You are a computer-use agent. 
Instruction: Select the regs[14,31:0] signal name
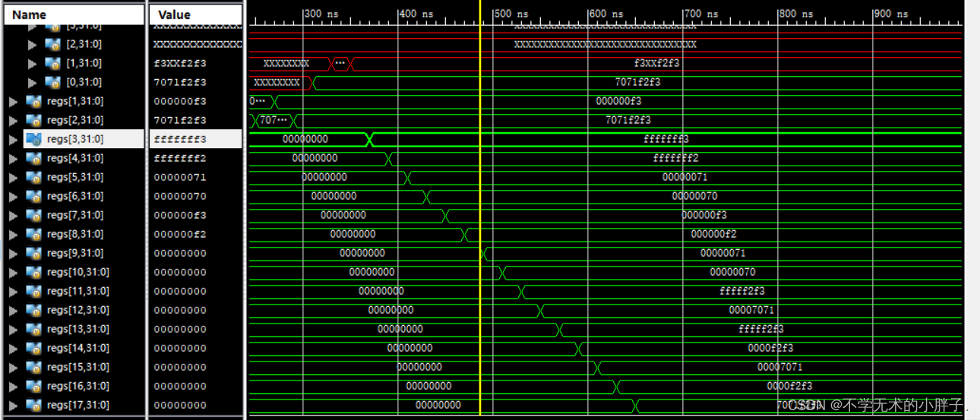point(78,348)
